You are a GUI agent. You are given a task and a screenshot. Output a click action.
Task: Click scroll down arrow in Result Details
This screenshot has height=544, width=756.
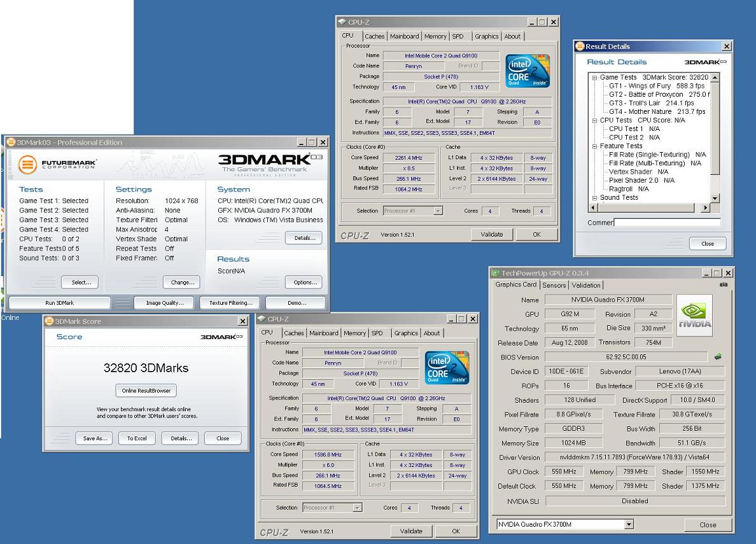715,199
